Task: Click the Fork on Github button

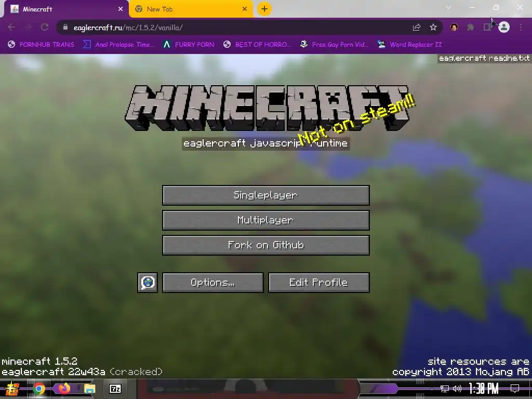Action: coord(265,245)
